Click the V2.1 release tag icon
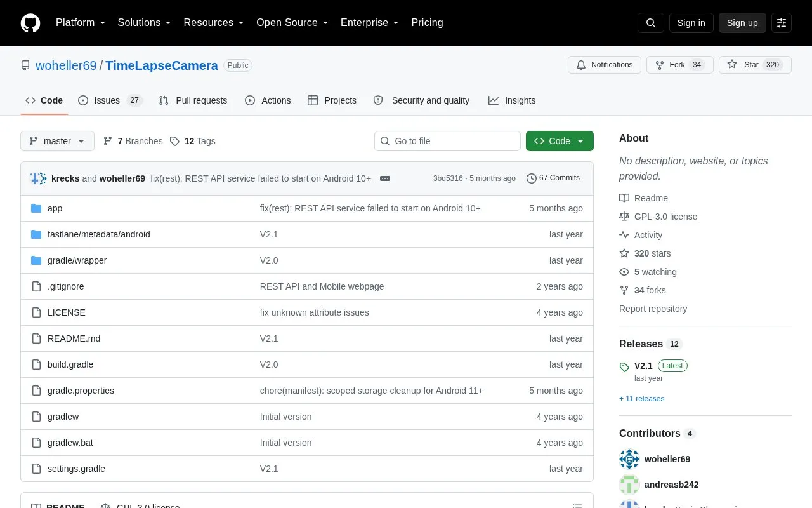 [x=624, y=366]
